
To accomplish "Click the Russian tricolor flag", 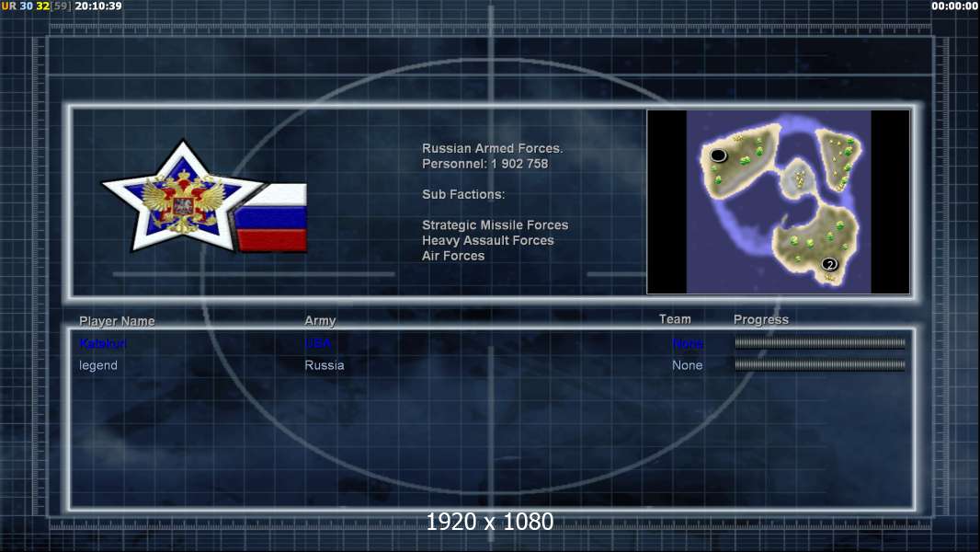I will (272, 217).
